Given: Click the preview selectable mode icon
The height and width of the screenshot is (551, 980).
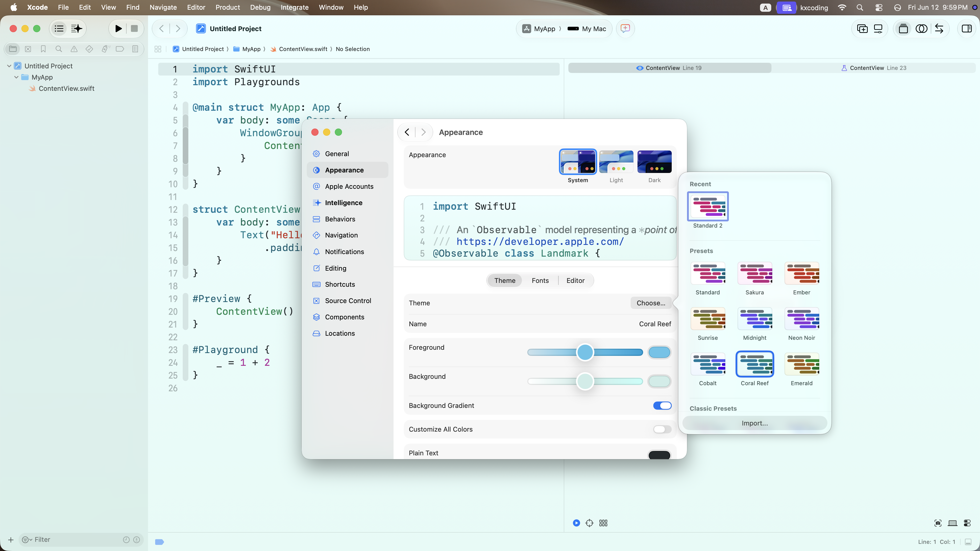Looking at the screenshot, I should (589, 523).
